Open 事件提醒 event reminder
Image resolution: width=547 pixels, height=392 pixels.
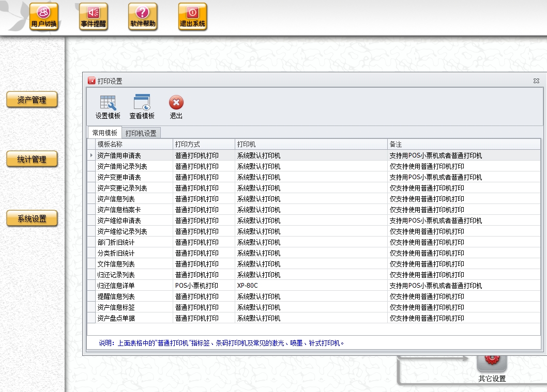click(x=94, y=17)
